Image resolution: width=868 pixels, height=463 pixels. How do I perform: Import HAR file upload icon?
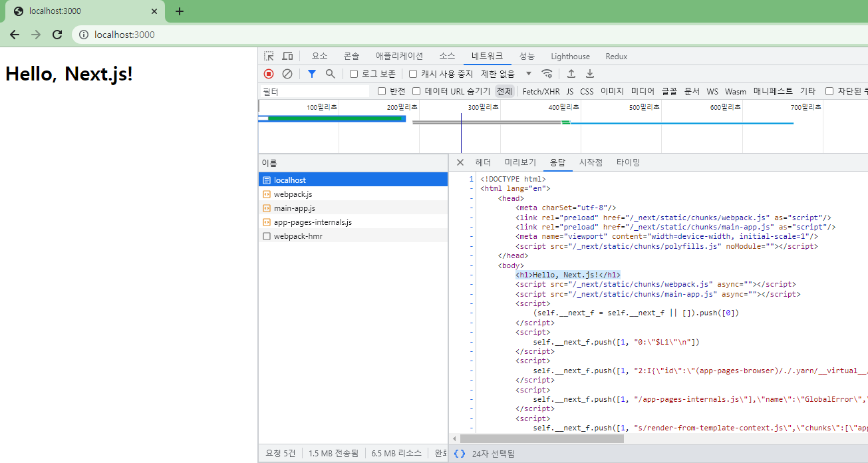(571, 74)
